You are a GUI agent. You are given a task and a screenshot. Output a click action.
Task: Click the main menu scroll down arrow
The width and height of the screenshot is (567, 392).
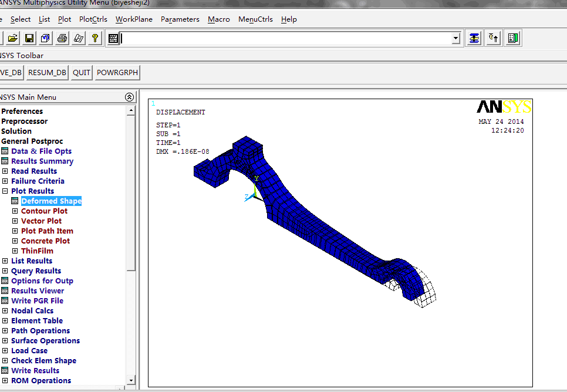[131, 380]
